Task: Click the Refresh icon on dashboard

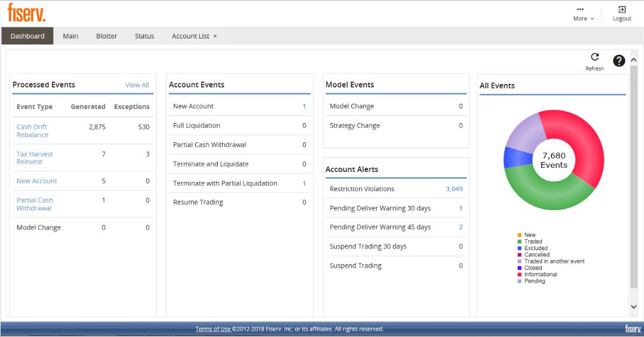Action: pos(594,58)
